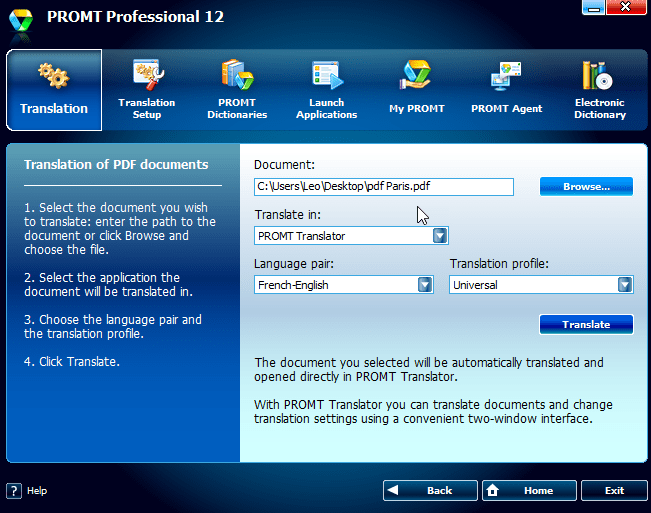Go to the PROMT Agent tab

[507, 90]
